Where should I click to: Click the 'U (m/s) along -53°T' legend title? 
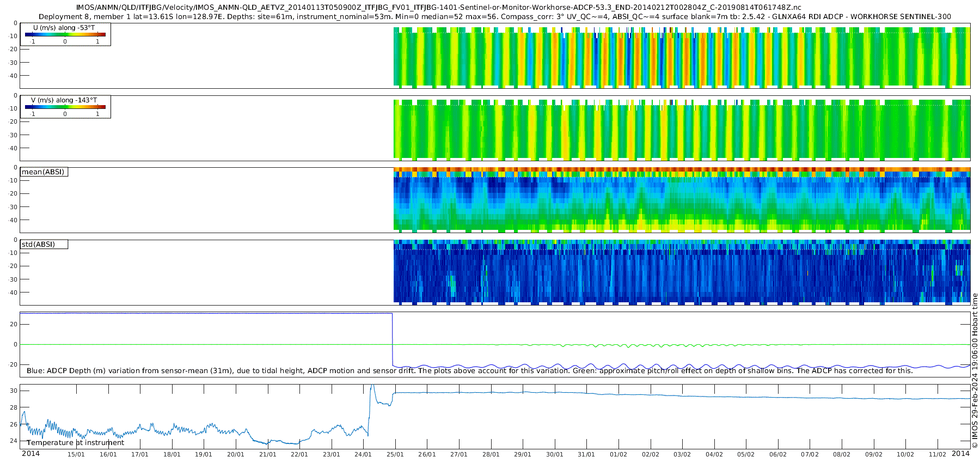point(64,28)
